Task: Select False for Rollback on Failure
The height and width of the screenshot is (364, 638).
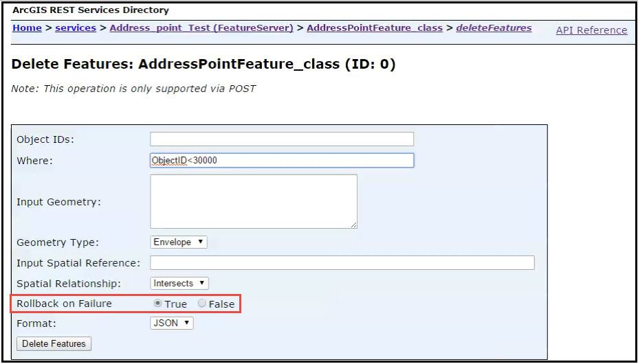Action: [x=202, y=304]
